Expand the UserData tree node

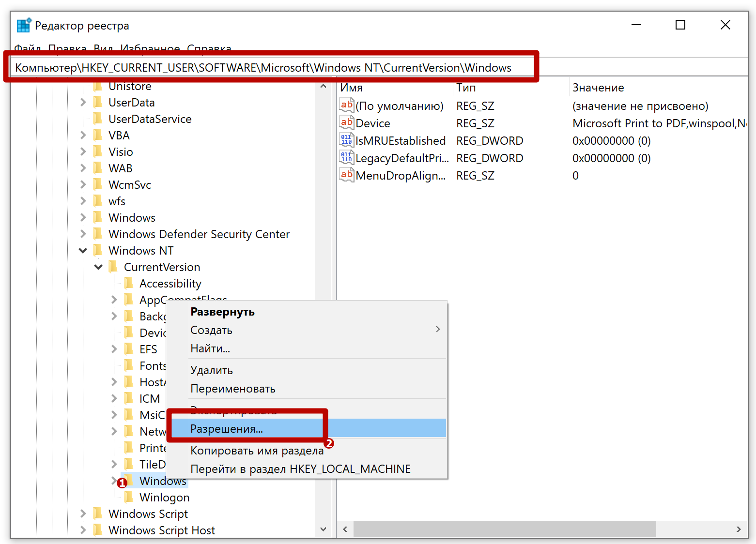[x=83, y=103]
